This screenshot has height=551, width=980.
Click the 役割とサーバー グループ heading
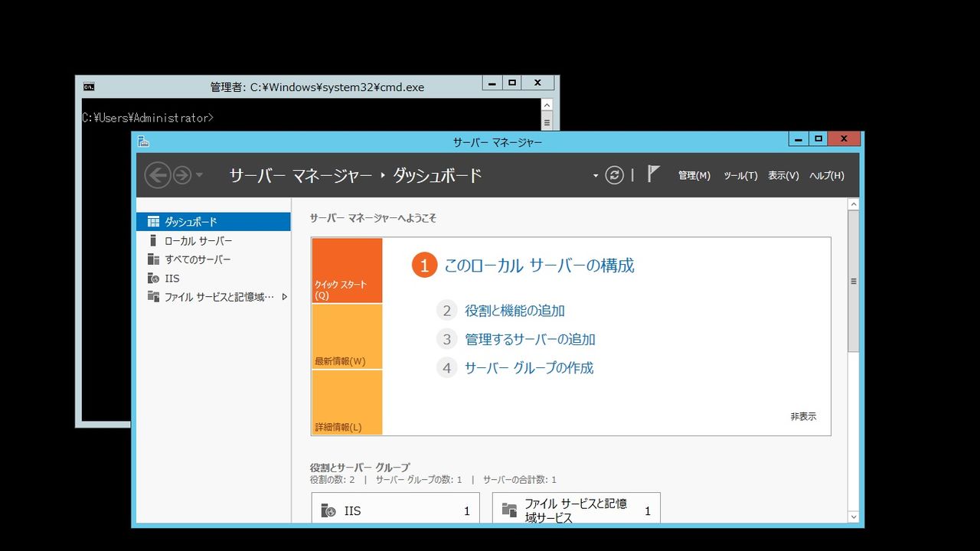(x=360, y=468)
